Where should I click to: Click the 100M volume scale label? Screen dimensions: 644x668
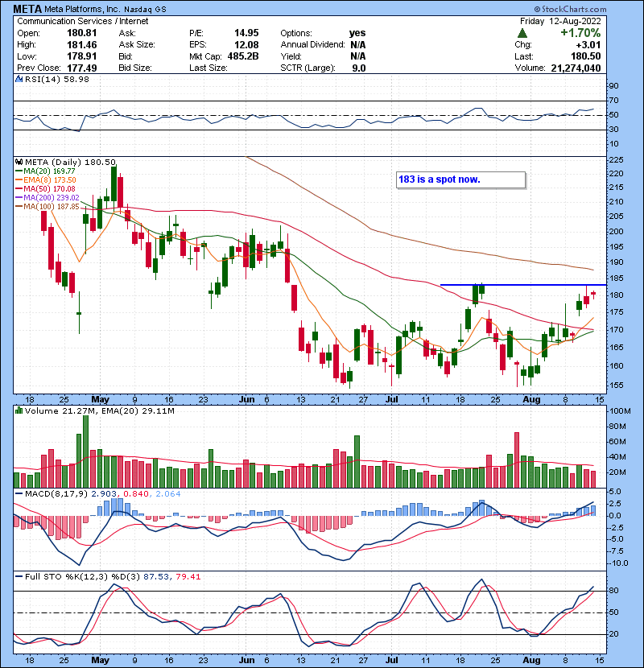(x=620, y=411)
